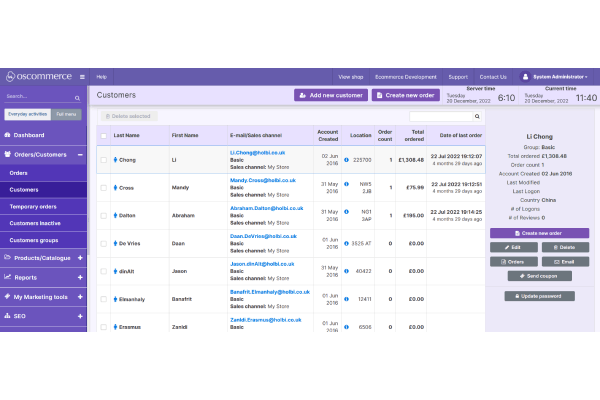Viewport: 600px width, 400px height.
Task: Click Add new customer button
Action: click(x=331, y=95)
